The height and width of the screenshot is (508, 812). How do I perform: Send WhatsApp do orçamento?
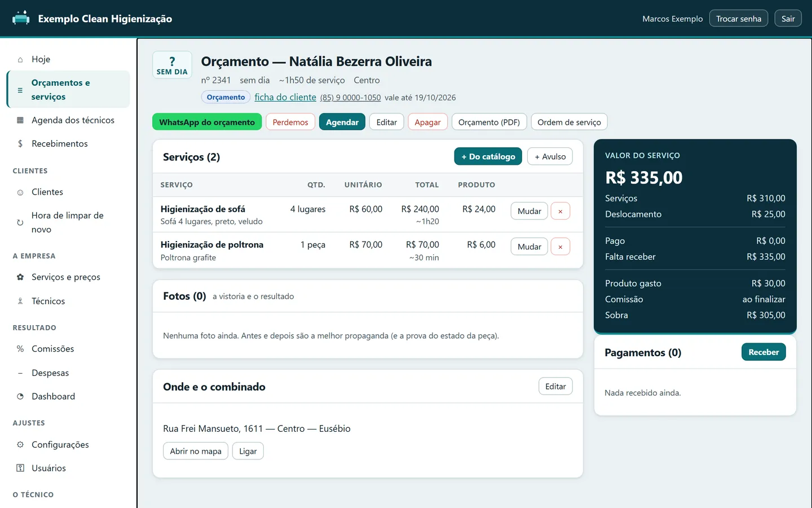[x=207, y=122]
